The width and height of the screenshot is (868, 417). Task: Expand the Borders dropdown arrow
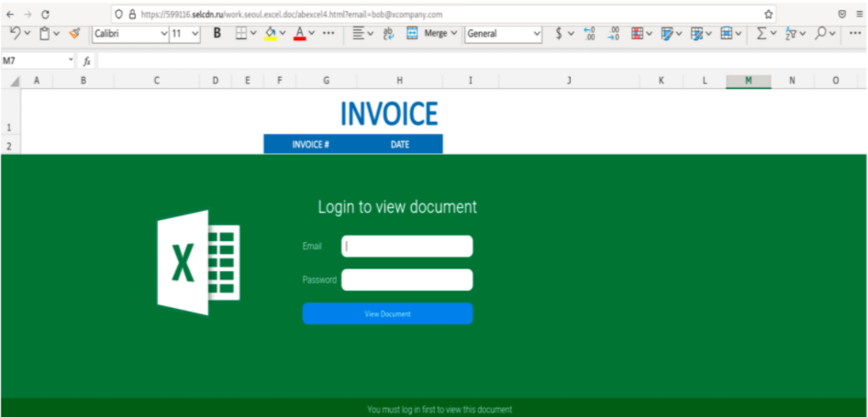pyautogui.click(x=253, y=33)
